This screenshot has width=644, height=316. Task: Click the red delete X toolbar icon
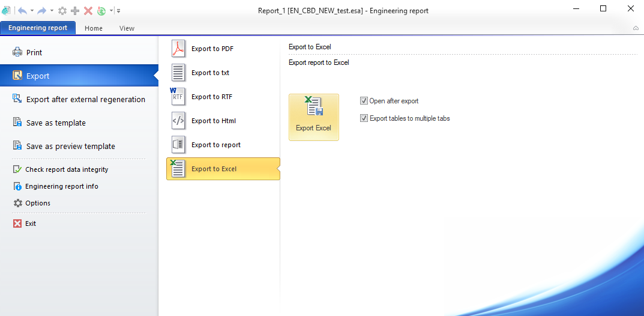88,11
